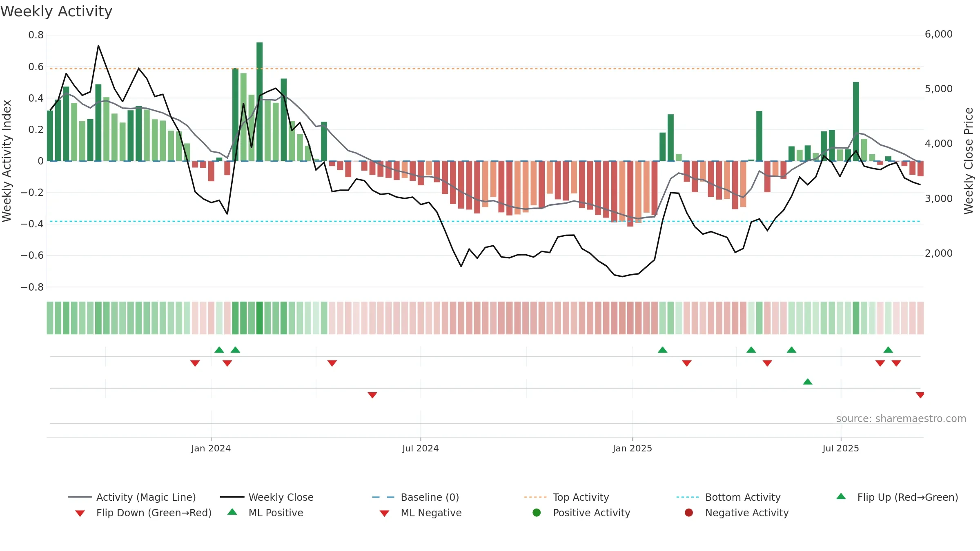
Task: Click the '0.6' left axis tick label
Action: click(36, 67)
